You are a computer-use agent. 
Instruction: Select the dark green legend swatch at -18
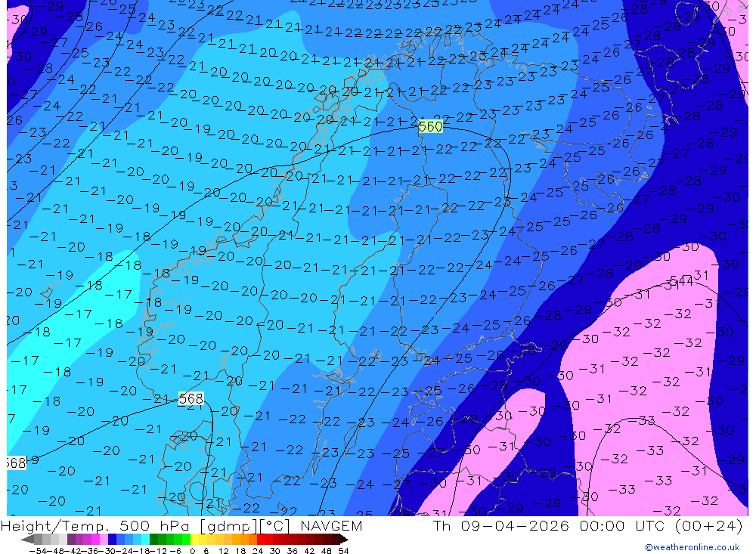pos(153,540)
